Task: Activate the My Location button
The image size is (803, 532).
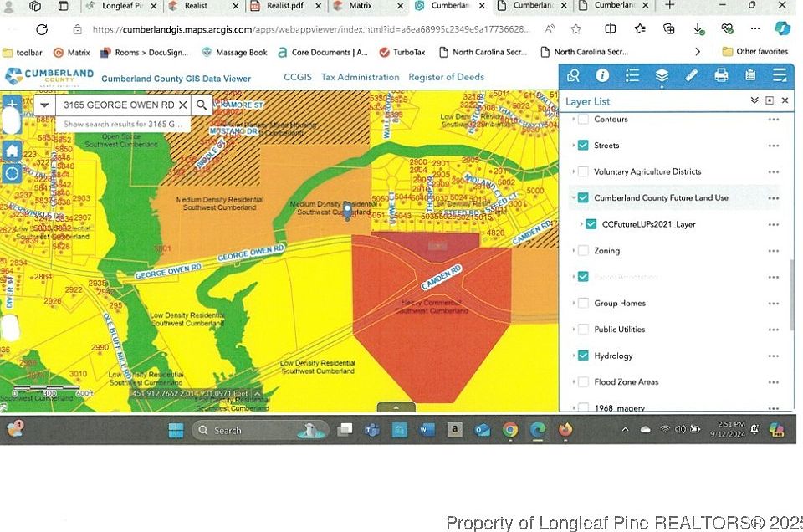Action: click(12, 173)
